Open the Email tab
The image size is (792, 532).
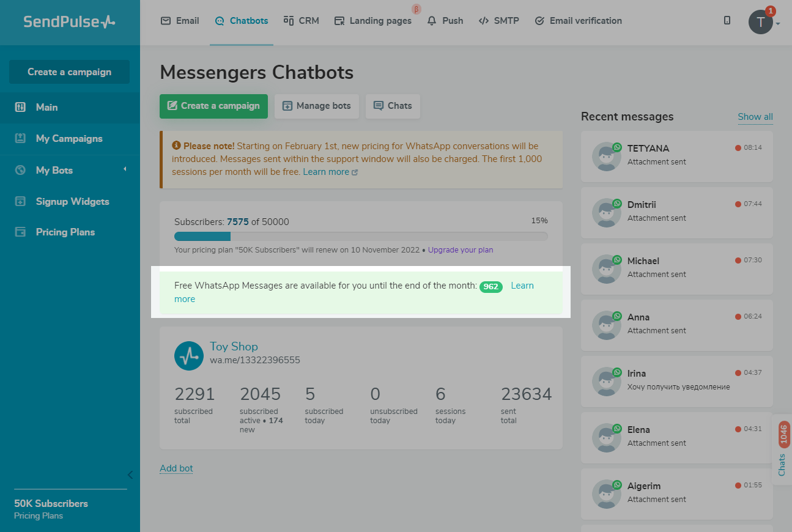(180, 21)
